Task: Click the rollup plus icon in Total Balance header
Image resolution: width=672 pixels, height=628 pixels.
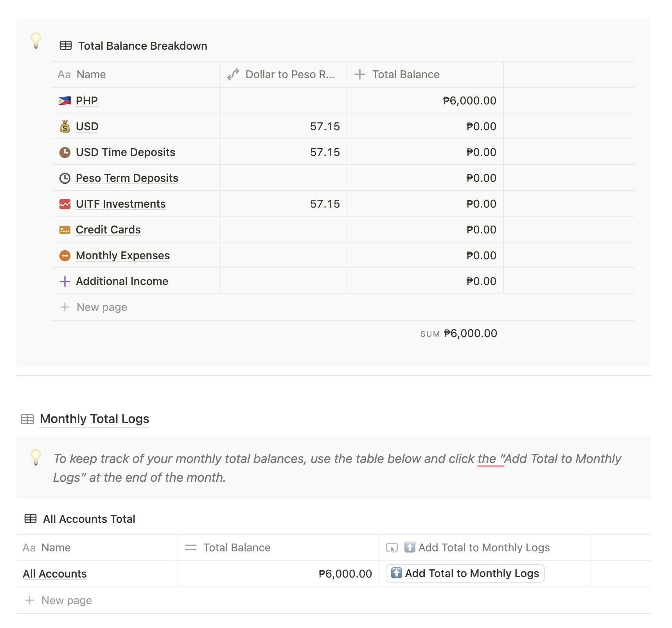Action: [x=360, y=74]
